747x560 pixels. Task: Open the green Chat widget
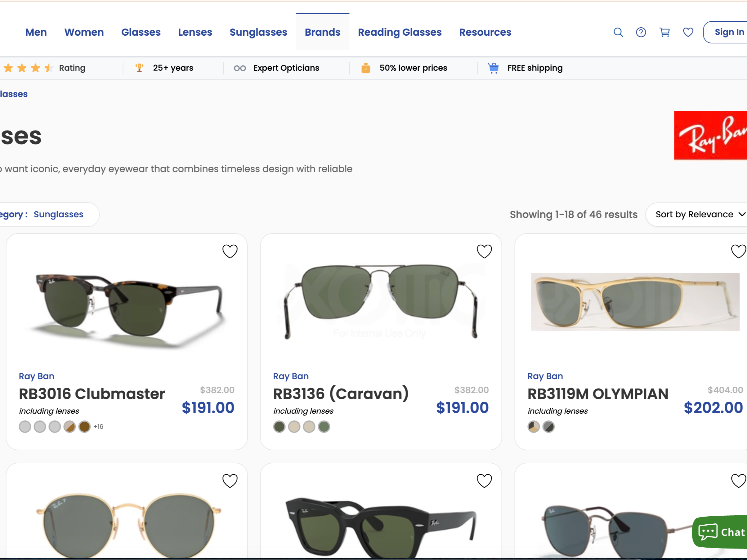click(720, 532)
